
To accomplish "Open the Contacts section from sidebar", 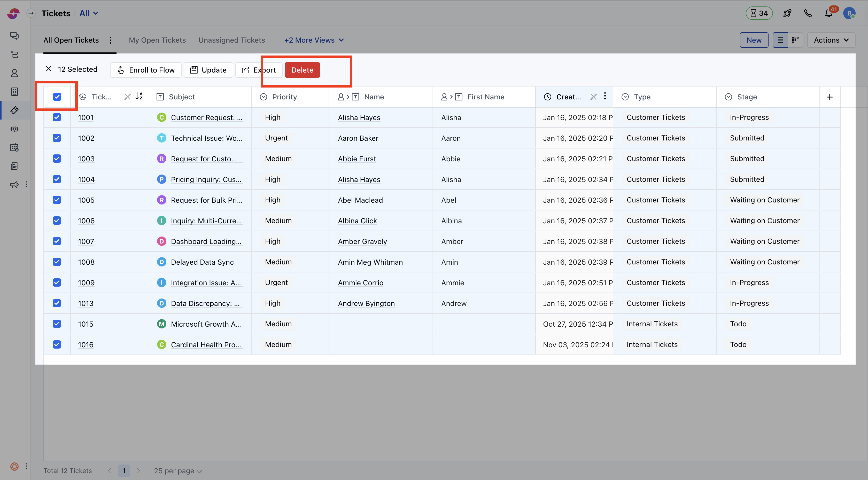I will (x=14, y=73).
